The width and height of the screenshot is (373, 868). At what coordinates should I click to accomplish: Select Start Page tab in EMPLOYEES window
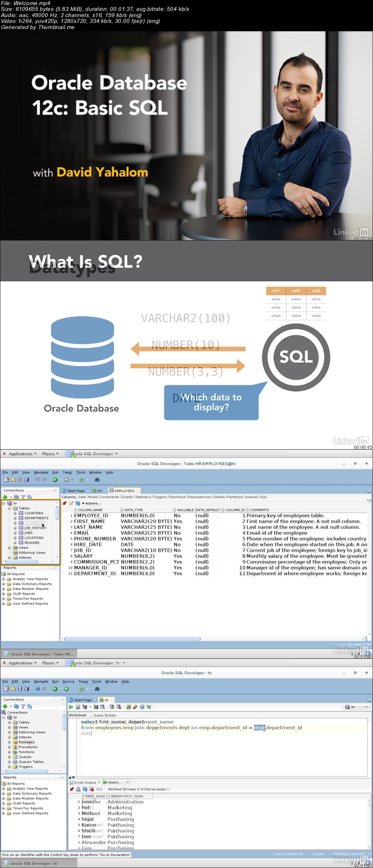(x=75, y=491)
